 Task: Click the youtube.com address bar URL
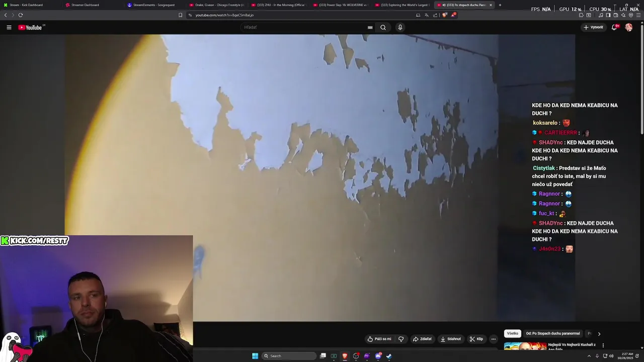tap(224, 15)
